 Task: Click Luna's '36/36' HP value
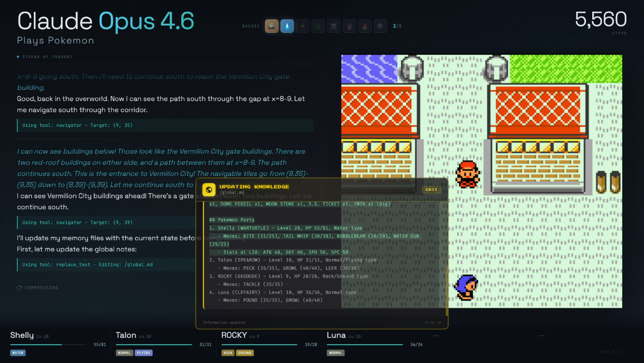point(416,345)
